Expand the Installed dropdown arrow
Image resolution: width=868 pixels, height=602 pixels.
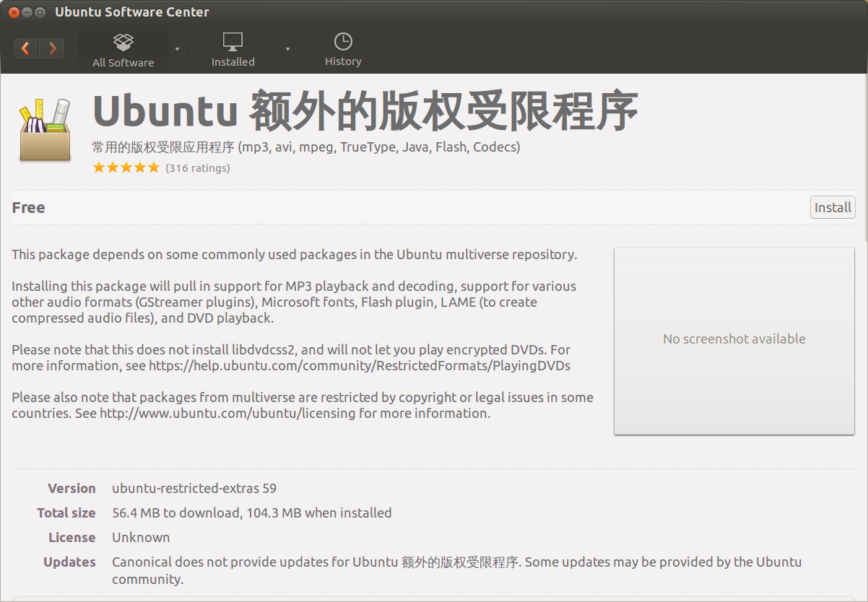287,49
